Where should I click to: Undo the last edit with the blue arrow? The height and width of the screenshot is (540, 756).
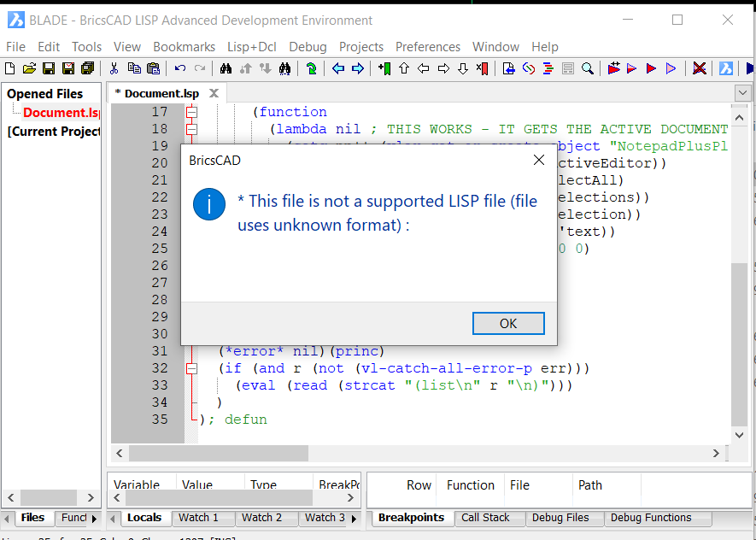pos(180,68)
